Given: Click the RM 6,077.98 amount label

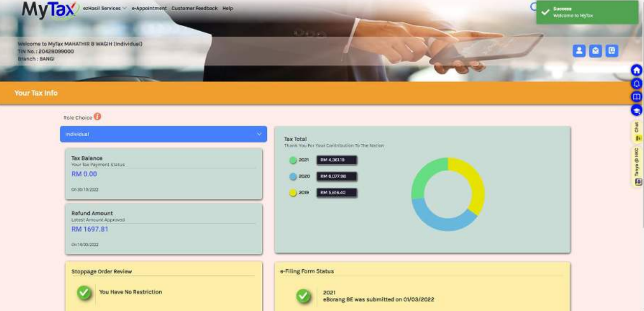Looking at the screenshot, I should pyautogui.click(x=337, y=176).
